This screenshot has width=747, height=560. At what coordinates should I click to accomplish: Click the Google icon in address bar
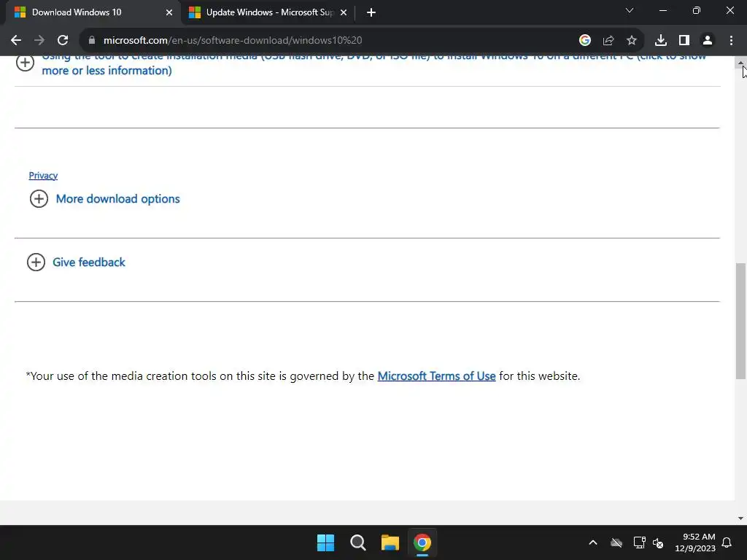(x=585, y=41)
